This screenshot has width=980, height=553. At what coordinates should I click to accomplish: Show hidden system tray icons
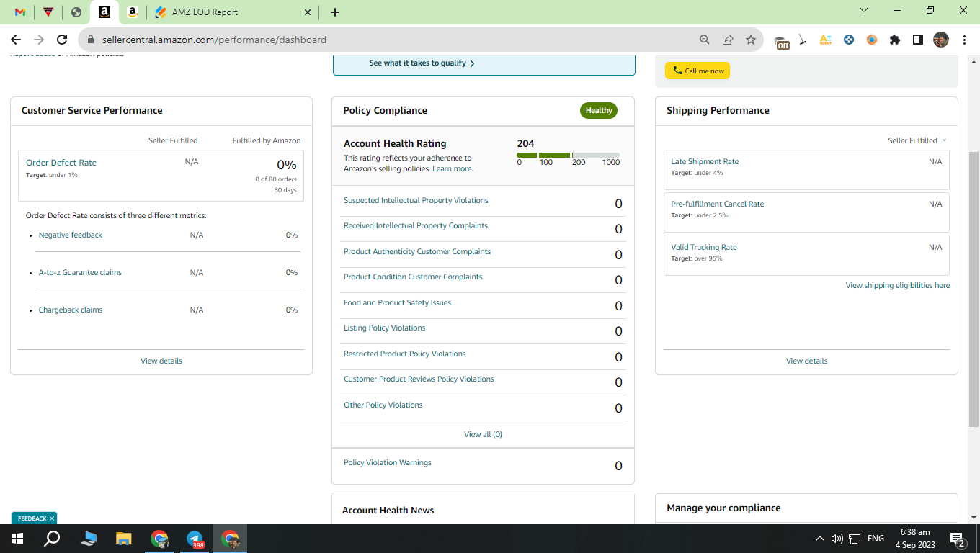tap(819, 539)
